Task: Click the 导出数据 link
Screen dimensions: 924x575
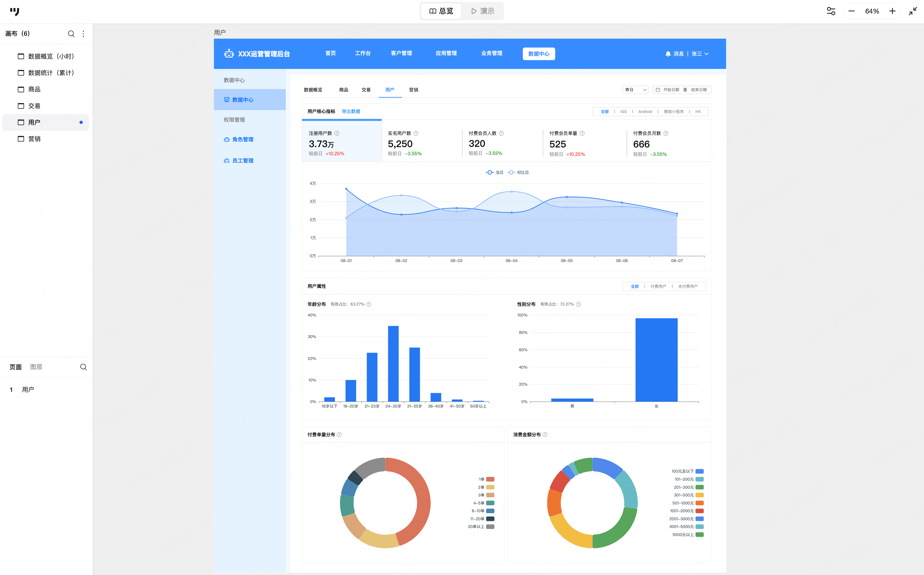Action: pyautogui.click(x=351, y=111)
